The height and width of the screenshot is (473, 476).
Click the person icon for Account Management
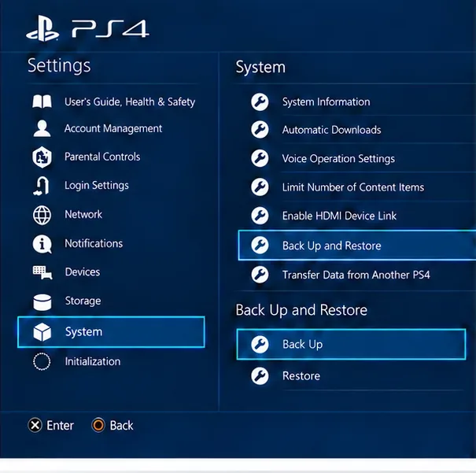click(x=42, y=128)
